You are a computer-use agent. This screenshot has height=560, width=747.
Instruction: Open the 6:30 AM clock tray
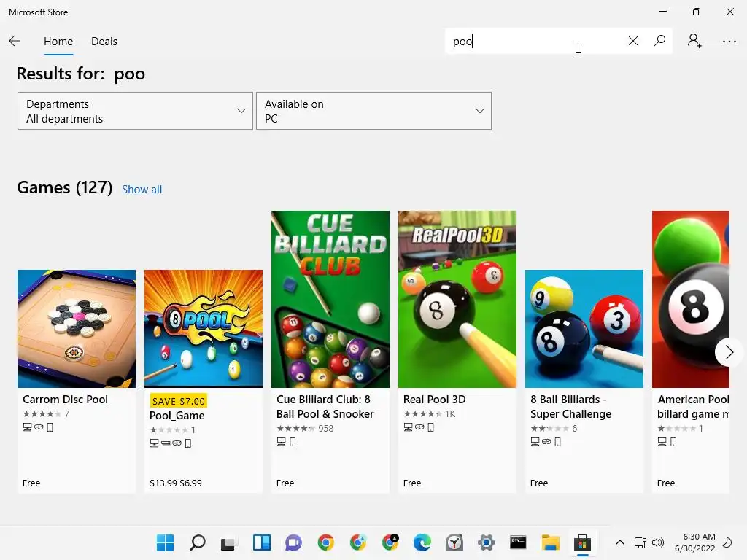695,542
